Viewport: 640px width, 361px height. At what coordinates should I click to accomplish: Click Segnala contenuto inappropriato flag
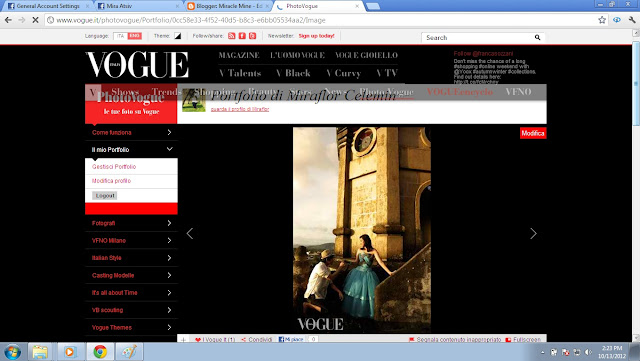pyautogui.click(x=455, y=339)
